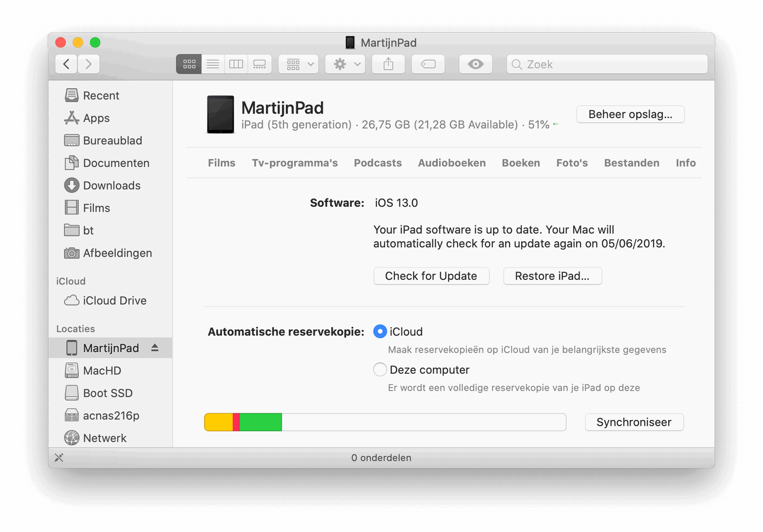Go back with the left chevron button

coord(66,64)
